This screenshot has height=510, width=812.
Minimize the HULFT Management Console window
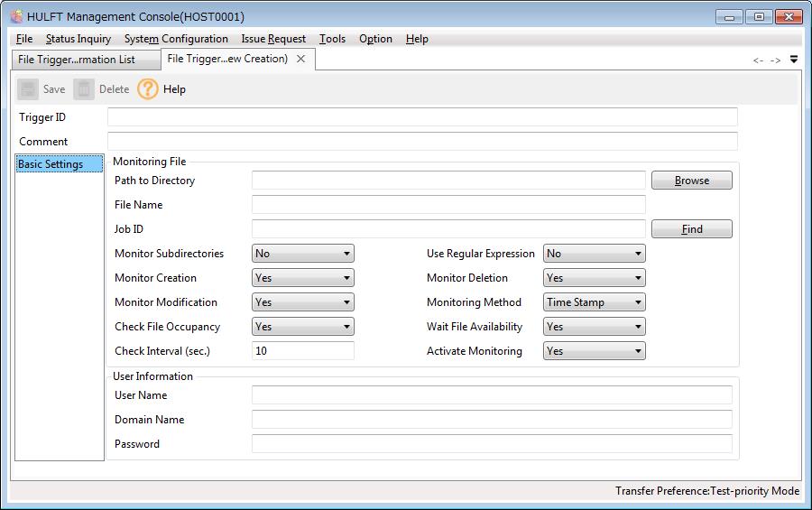(729, 17)
